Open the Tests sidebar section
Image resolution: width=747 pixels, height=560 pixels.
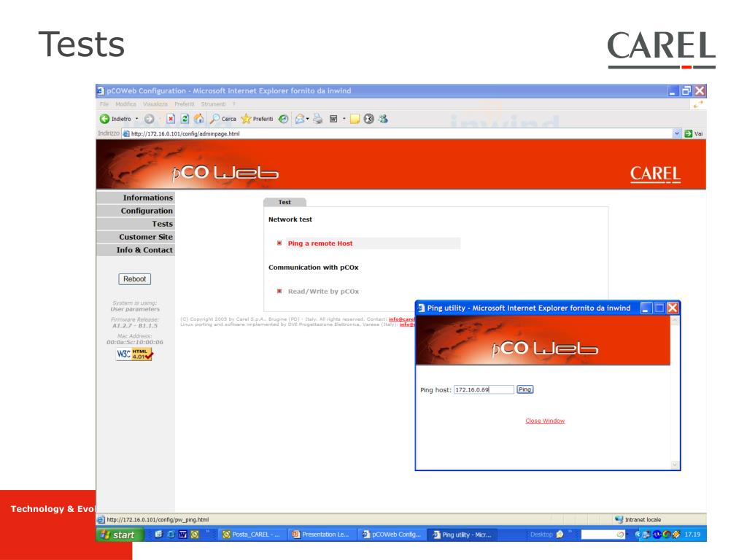136,224
